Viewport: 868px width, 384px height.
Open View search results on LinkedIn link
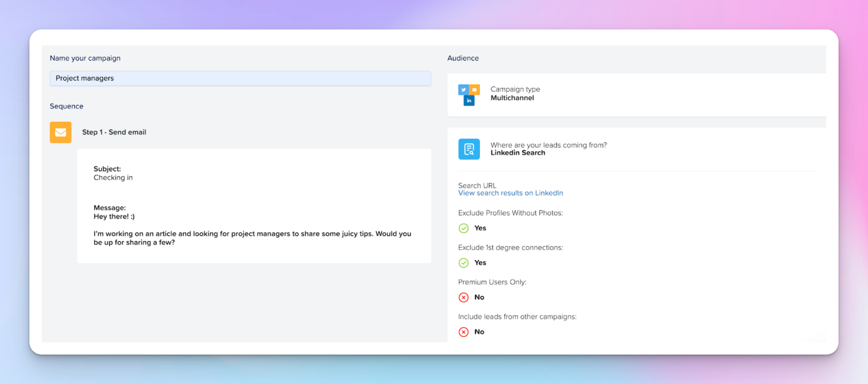[510, 193]
